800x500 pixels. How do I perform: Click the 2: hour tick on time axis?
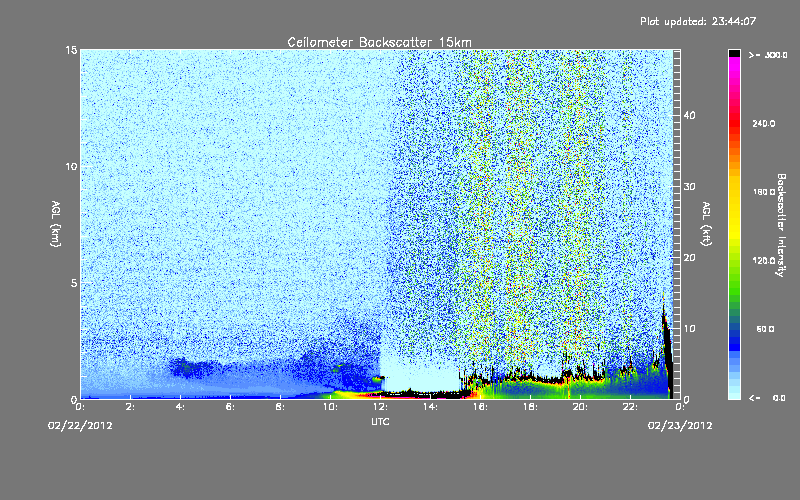[130, 407]
